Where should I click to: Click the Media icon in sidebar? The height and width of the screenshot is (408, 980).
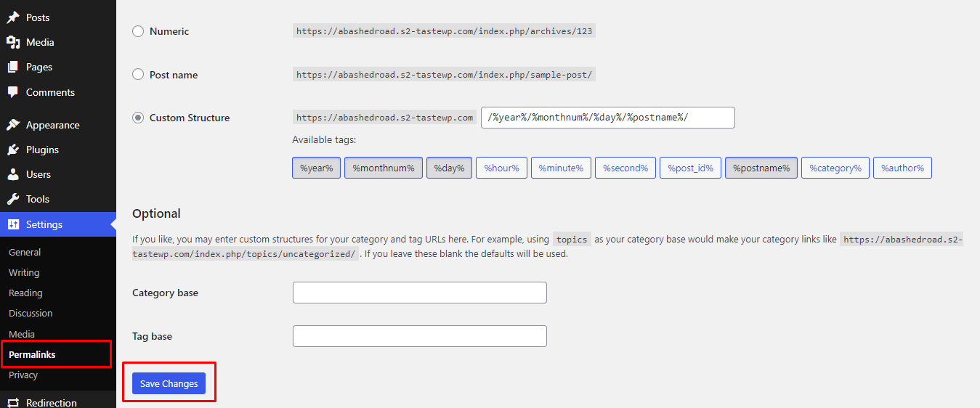13,42
